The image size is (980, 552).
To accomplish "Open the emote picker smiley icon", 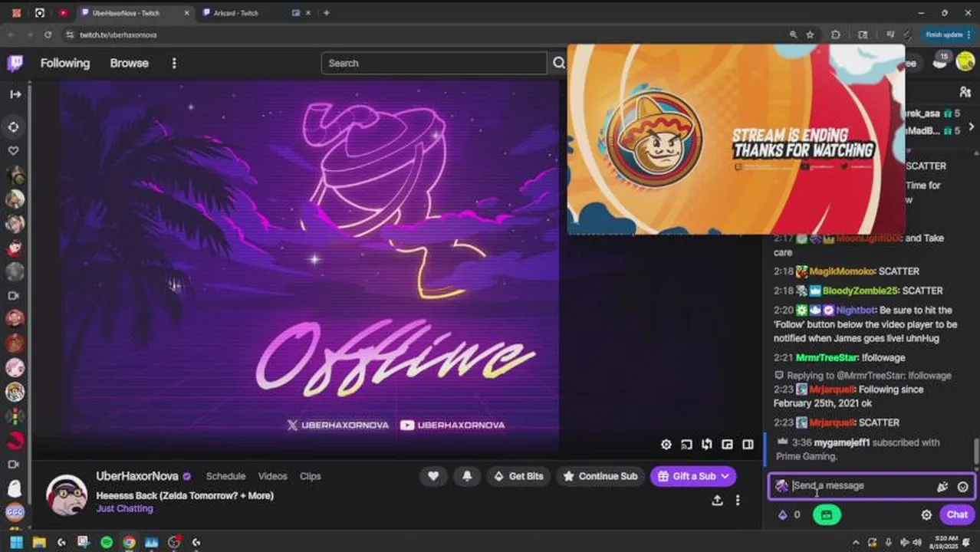I will tap(962, 486).
